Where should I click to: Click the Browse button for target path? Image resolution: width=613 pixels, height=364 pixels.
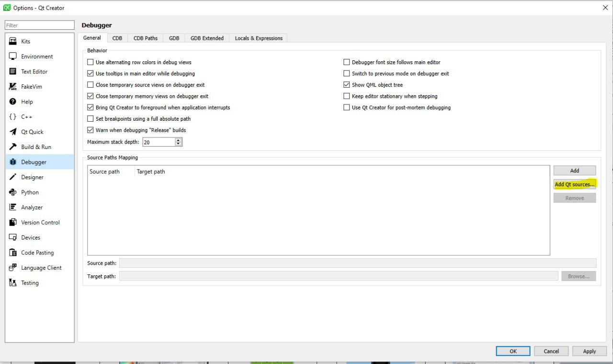[x=579, y=276]
